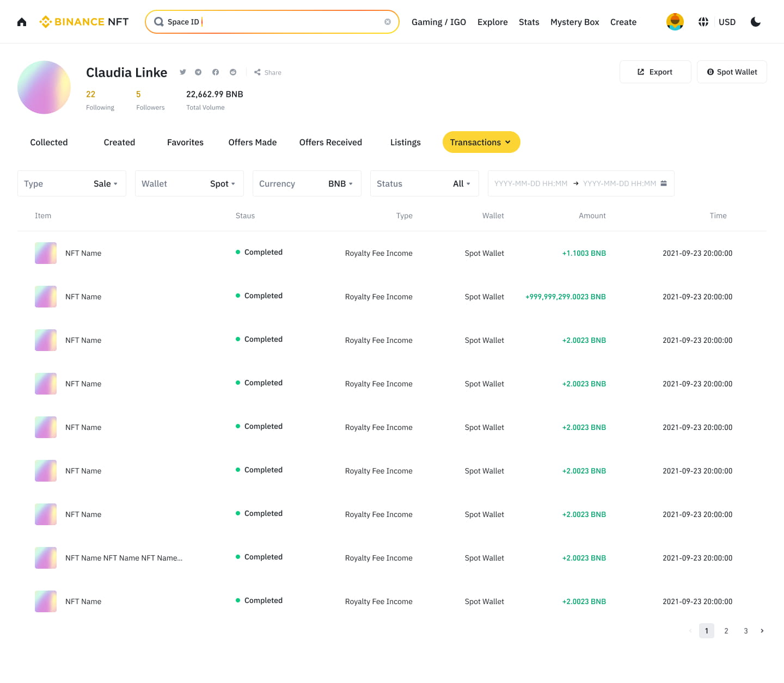Screen dimensions: 784x683
Task: Open the Twitter profile link icon
Action: [183, 72]
